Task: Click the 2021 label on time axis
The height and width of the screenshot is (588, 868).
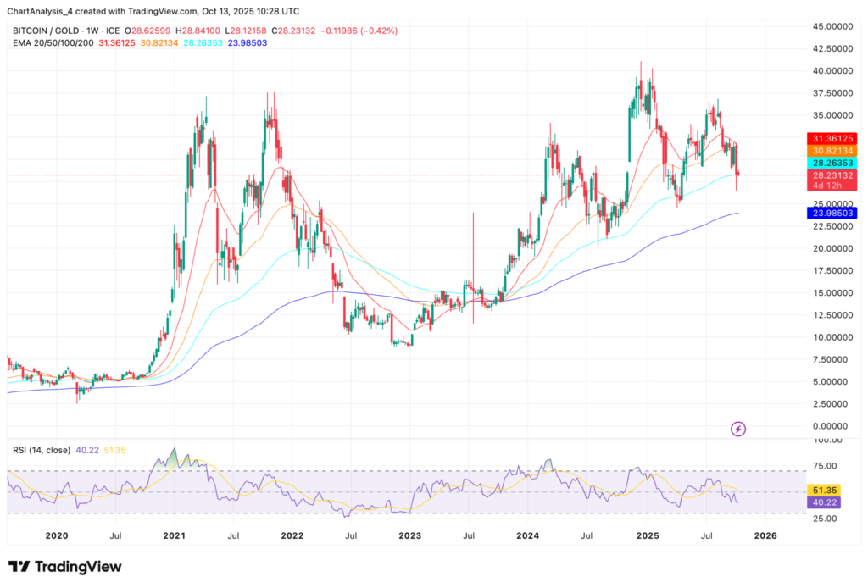Action: 175,535
